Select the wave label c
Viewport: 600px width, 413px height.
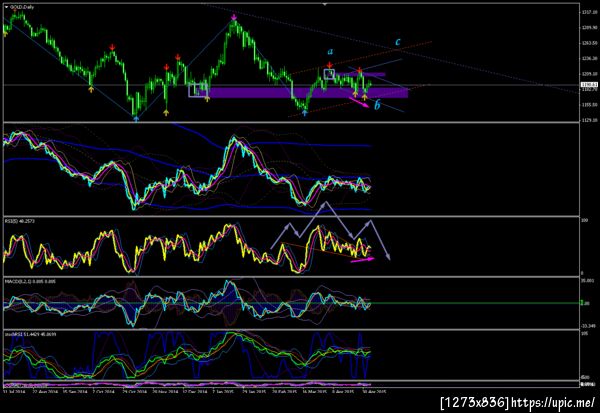click(398, 42)
